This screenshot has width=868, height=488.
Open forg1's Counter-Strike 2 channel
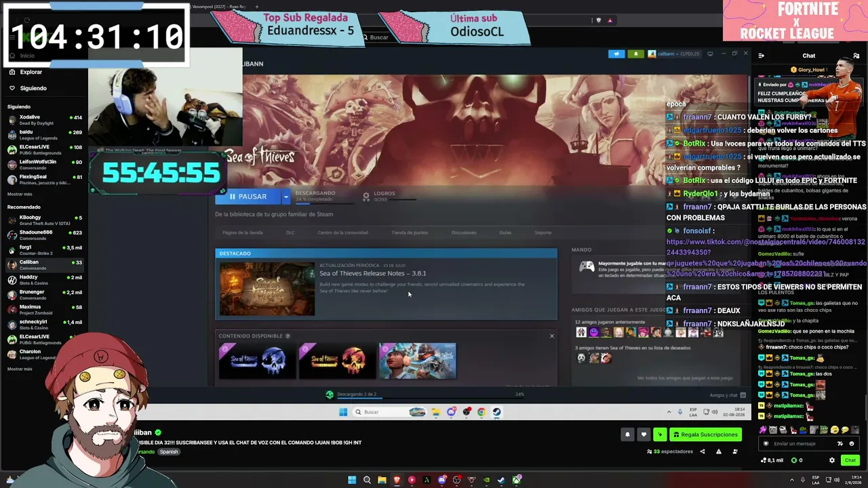click(44, 250)
